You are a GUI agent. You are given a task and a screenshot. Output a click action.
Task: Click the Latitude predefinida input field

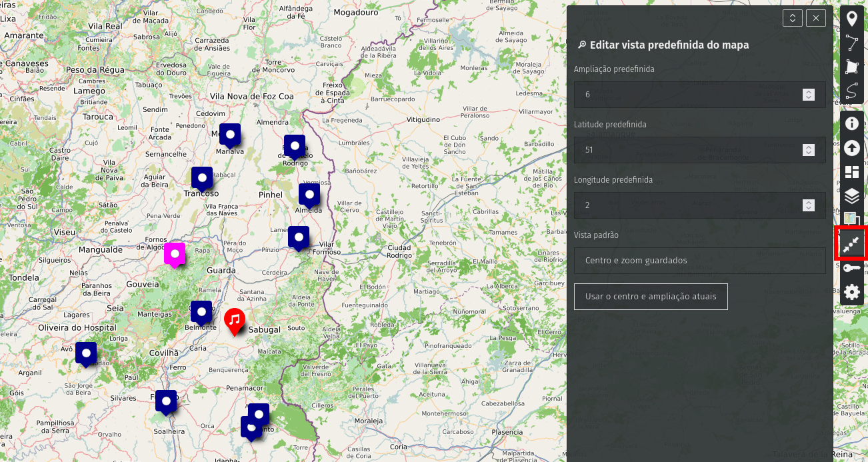coord(699,150)
